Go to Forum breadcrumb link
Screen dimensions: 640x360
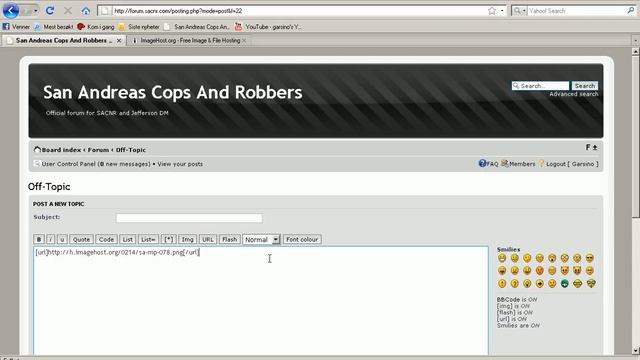coord(98,150)
